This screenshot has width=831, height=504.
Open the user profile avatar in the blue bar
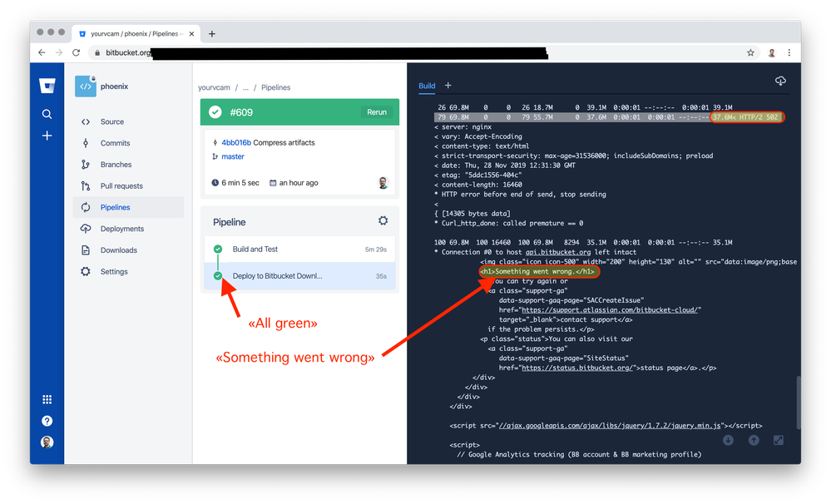tap(47, 442)
